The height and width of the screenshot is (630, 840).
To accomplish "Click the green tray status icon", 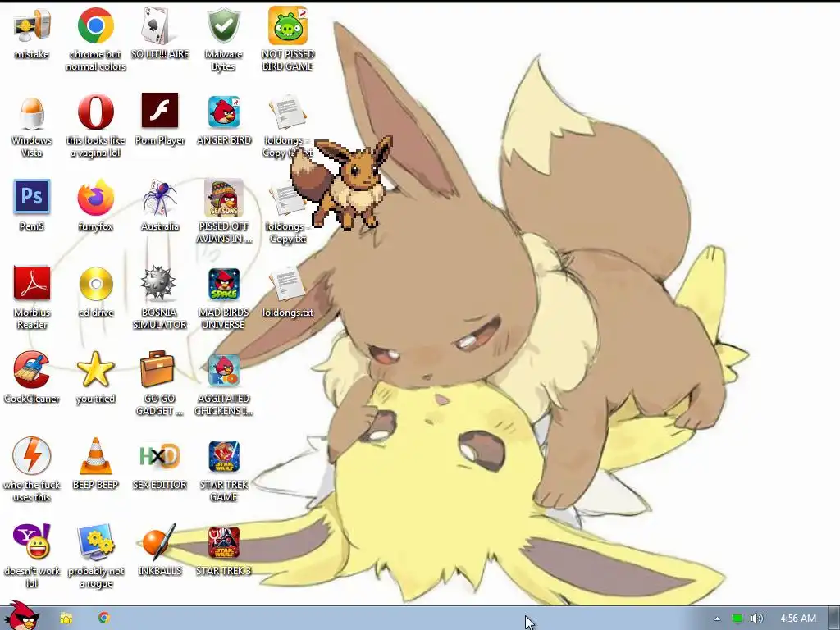I will (737, 619).
